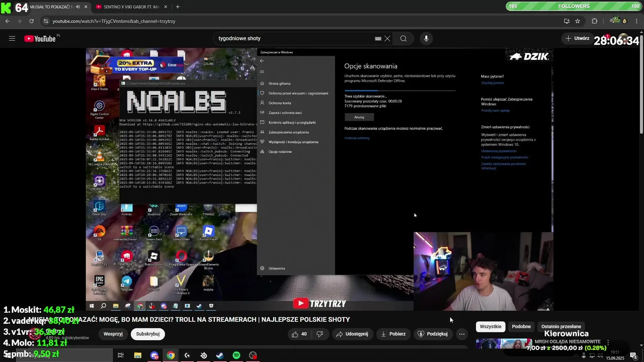Screen dimensions: 644x362
Task: Select the Ostatnio przesłane filter chip
Action: click(x=561, y=326)
